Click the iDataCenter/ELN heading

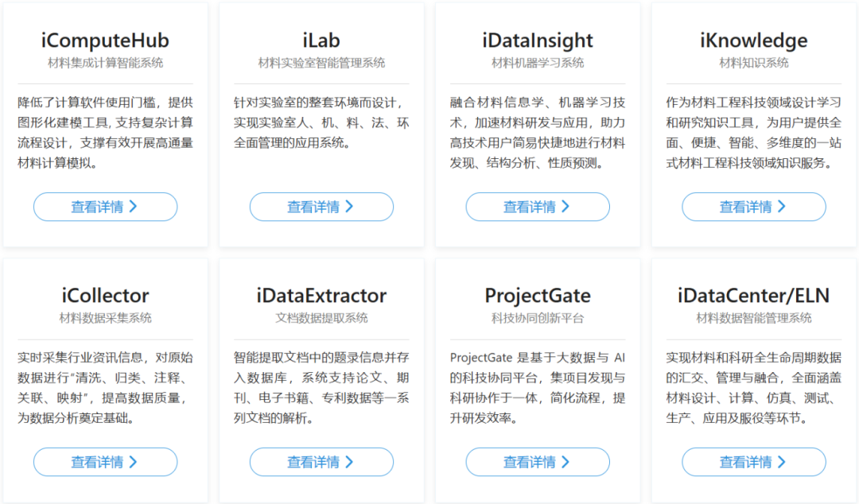coord(753,296)
